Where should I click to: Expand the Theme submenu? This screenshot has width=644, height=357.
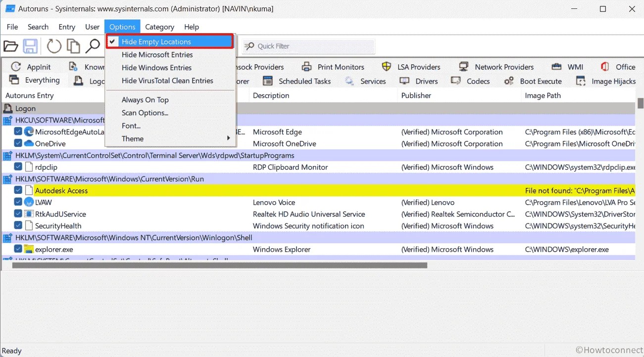pyautogui.click(x=133, y=138)
